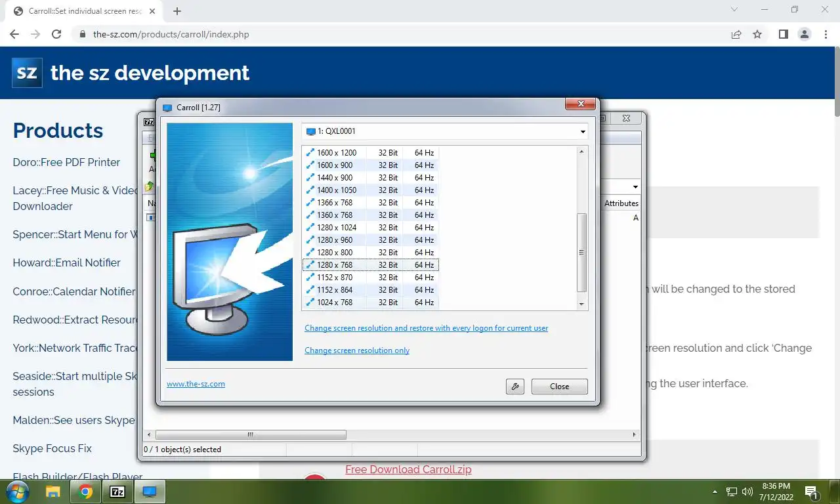Select the 1280 x 1024 resolution row

[370, 228]
